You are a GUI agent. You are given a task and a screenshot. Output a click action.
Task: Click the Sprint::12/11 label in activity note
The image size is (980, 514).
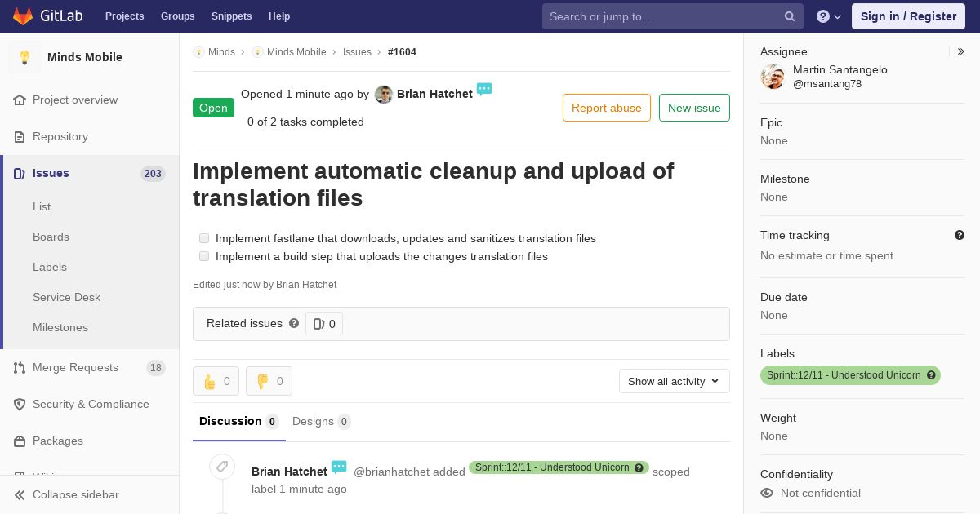click(x=552, y=467)
